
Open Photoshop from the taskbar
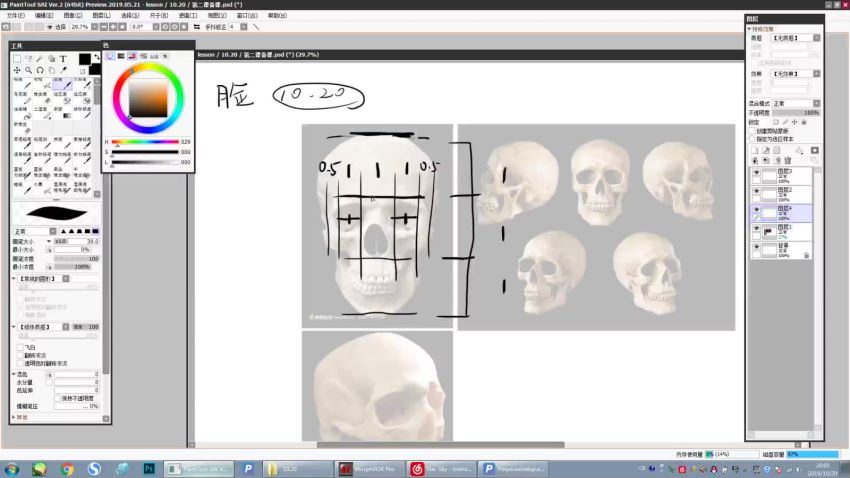(149, 469)
